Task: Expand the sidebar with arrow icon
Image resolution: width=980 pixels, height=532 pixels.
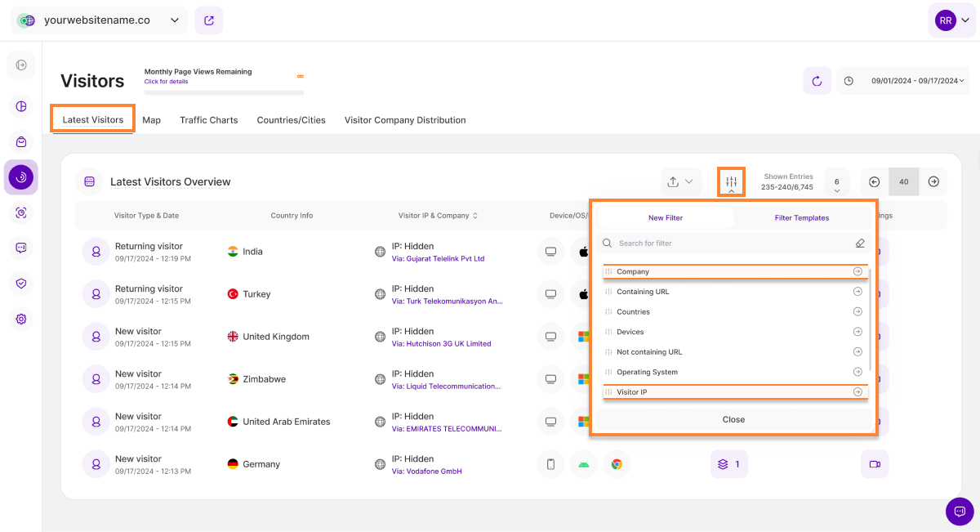Action: click(21, 65)
